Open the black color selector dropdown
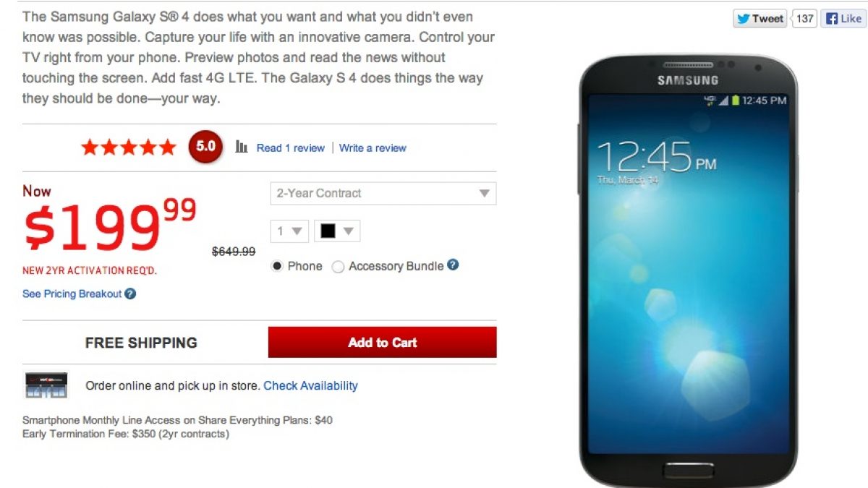Image resolution: width=868 pixels, height=488 pixels. 337,231
